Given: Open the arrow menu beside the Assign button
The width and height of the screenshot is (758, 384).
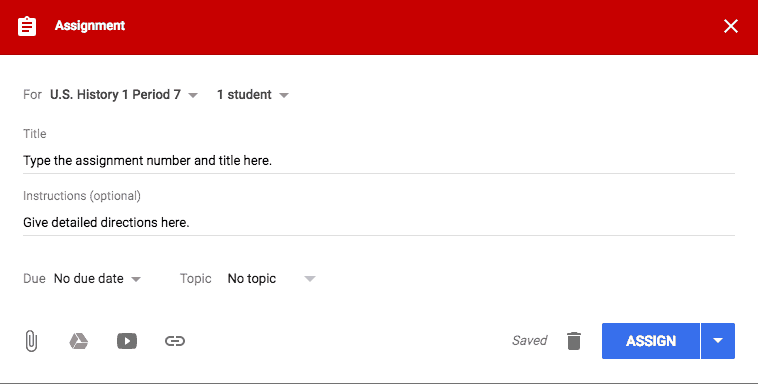Looking at the screenshot, I should pos(718,341).
